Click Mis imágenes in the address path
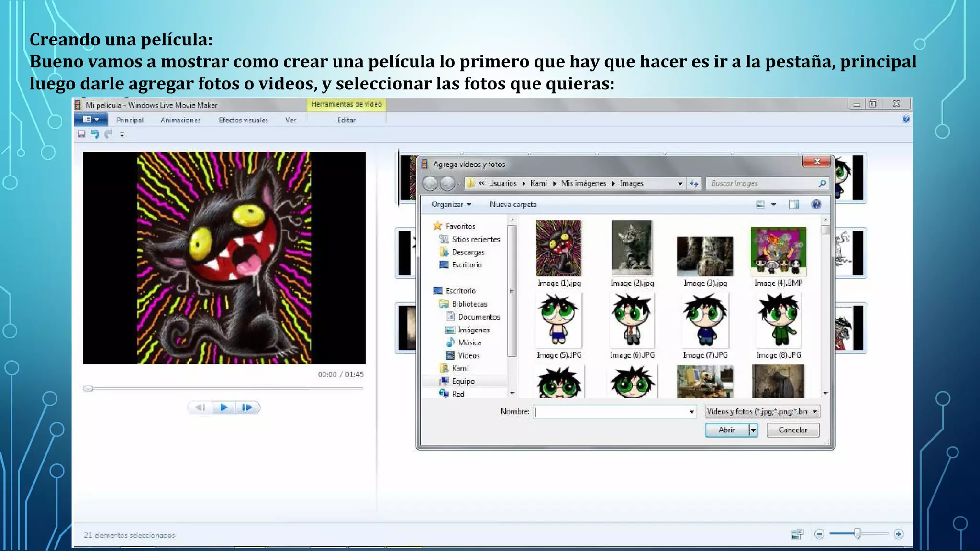 pyautogui.click(x=583, y=183)
